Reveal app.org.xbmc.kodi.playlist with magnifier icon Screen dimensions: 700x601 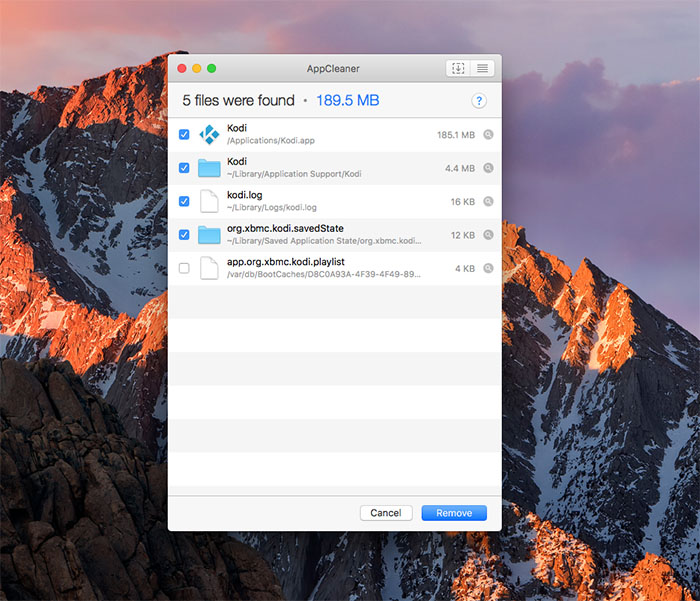point(488,268)
